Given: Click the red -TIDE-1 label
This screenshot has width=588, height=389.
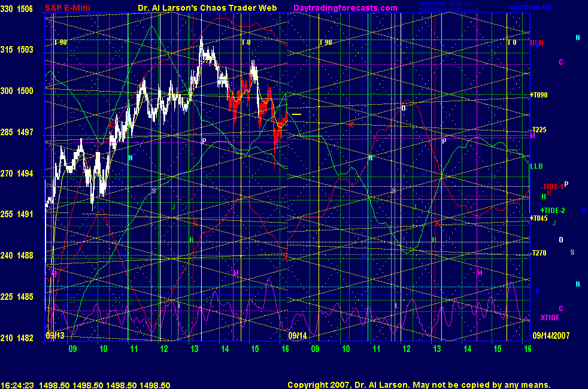Looking at the screenshot, I should pyautogui.click(x=551, y=187).
